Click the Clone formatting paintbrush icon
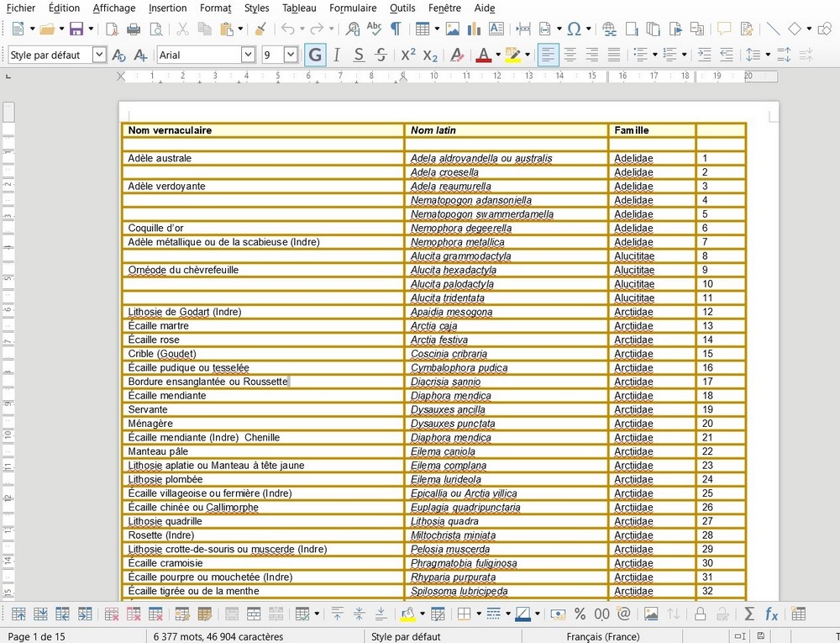The height and width of the screenshot is (643, 840). 260,29
